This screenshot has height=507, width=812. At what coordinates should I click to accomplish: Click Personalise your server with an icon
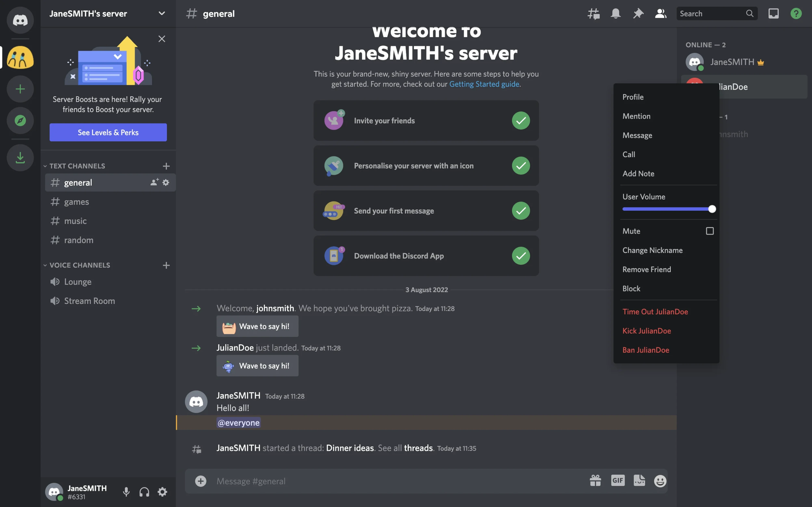pos(426,166)
